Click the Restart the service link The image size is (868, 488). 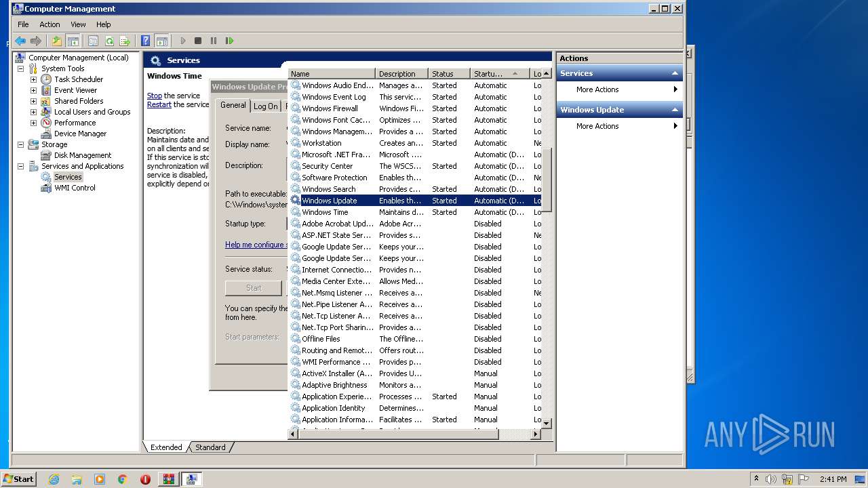(159, 104)
